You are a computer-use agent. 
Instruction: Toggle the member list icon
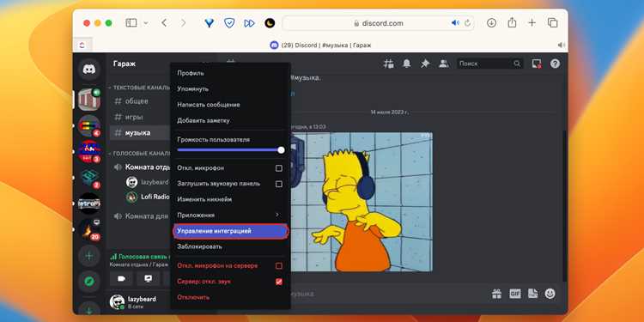[x=444, y=64]
